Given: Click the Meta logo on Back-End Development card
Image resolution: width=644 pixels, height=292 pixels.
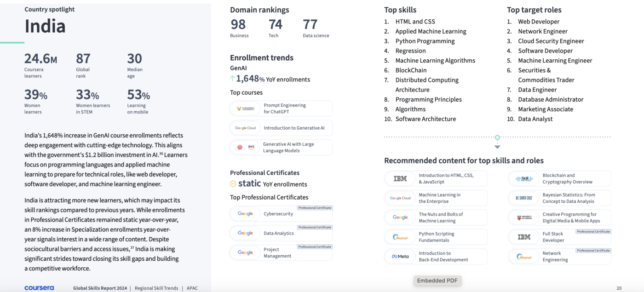Looking at the screenshot, I should click(400, 257).
